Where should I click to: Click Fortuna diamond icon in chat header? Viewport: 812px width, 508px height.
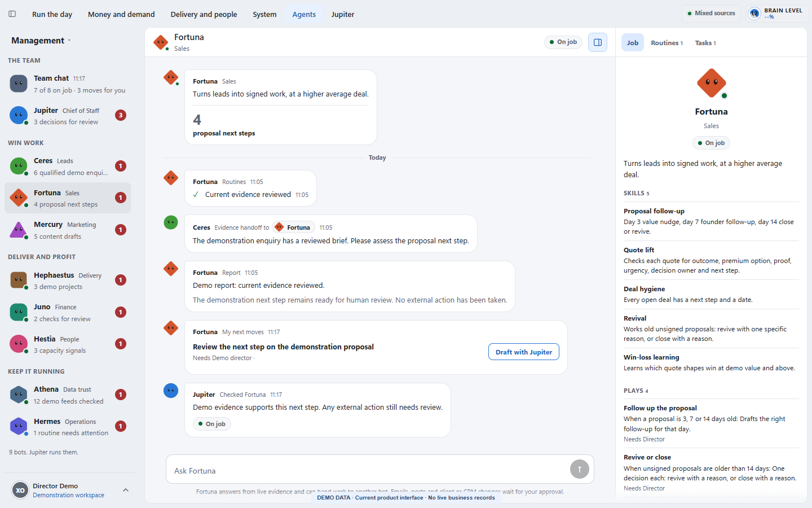pos(161,42)
